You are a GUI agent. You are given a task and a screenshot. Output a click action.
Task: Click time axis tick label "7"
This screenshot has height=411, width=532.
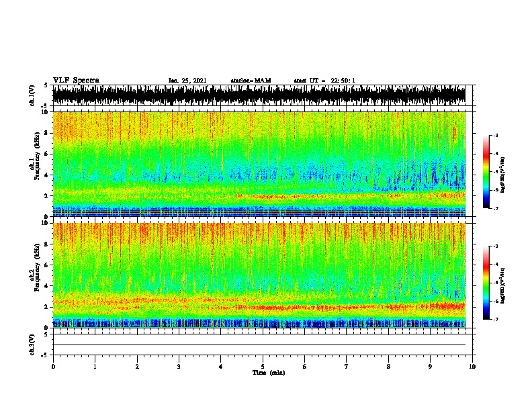(347, 367)
